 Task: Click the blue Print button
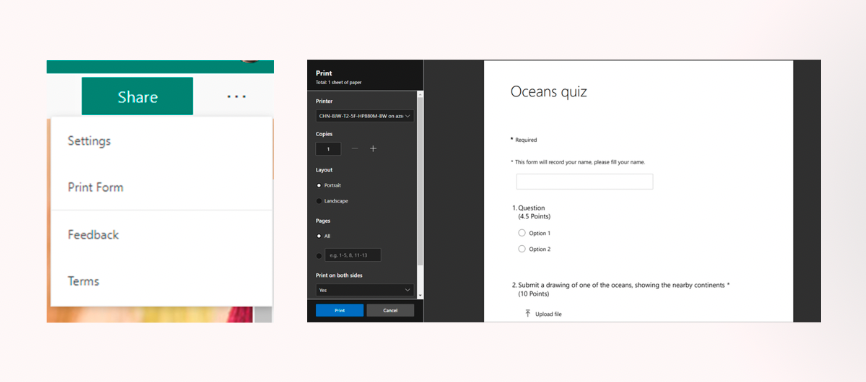click(x=340, y=310)
